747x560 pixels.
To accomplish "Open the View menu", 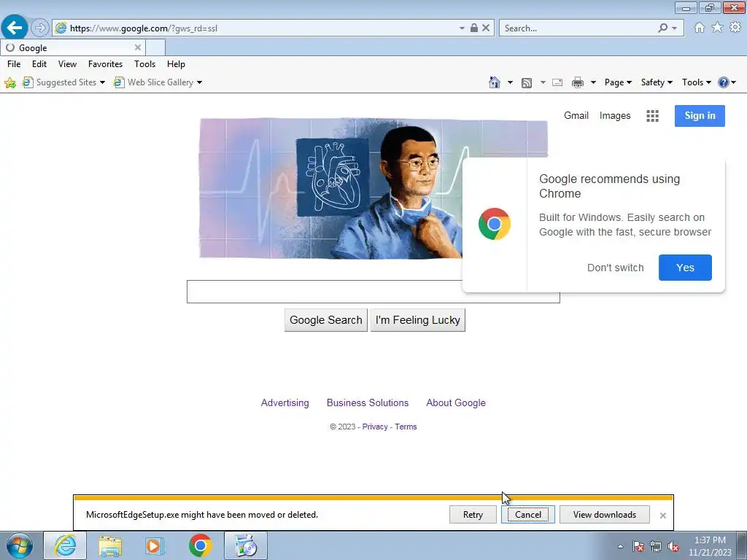I will (67, 64).
